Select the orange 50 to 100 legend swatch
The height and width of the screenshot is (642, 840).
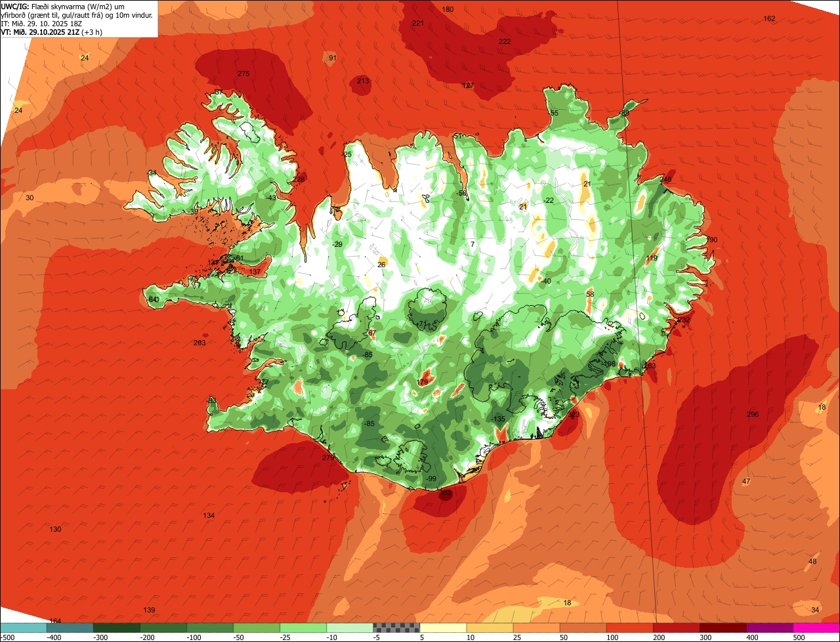click(x=583, y=628)
